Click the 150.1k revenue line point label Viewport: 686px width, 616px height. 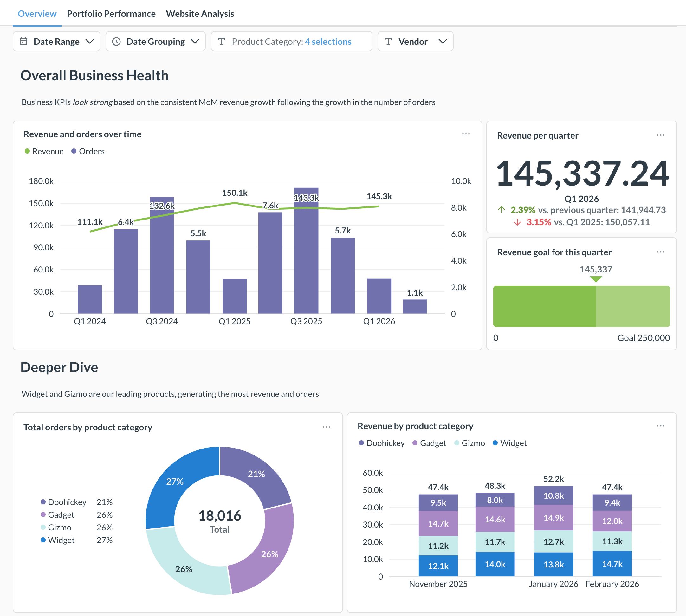point(234,193)
